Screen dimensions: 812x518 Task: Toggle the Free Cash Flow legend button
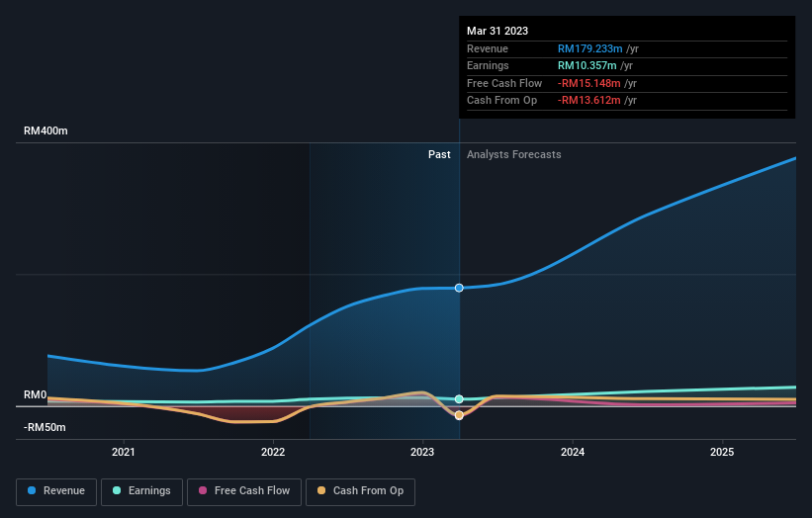point(244,491)
